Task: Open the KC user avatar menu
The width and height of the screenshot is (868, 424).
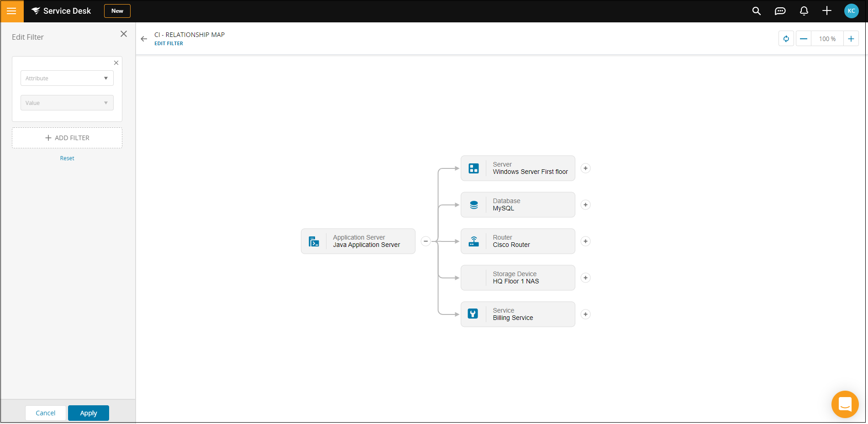Action: tap(851, 11)
